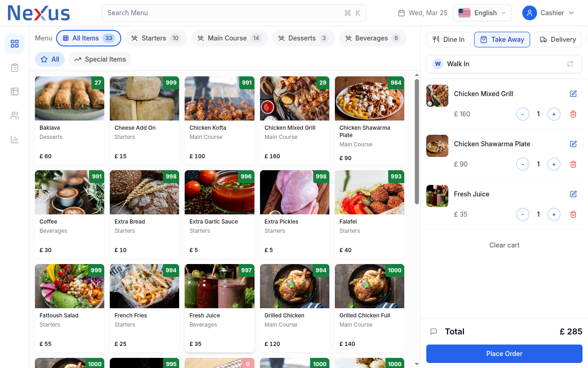
Task: Click the Search Menu field
Action: coord(234,13)
